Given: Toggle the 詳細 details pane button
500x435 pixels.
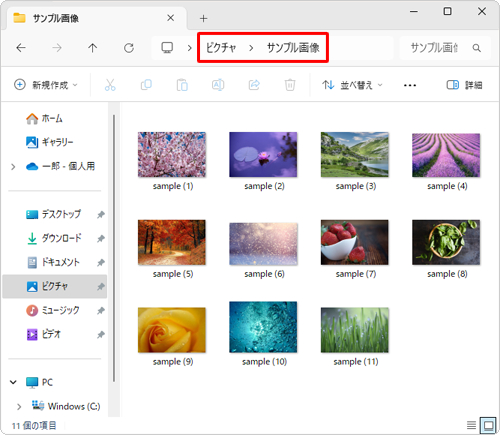Looking at the screenshot, I should click(464, 85).
